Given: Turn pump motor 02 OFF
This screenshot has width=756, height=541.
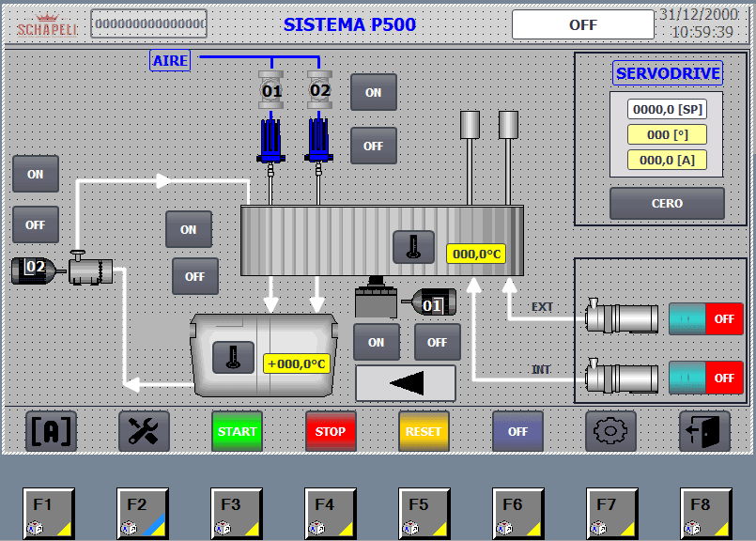Looking at the screenshot, I should 36,224.
